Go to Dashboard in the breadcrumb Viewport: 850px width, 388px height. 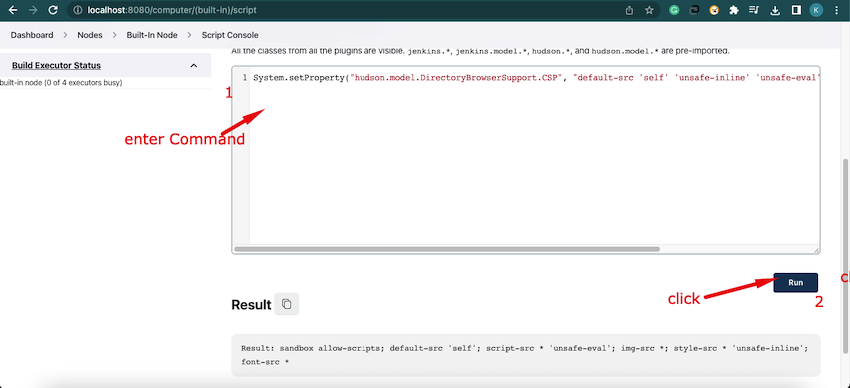coord(32,35)
